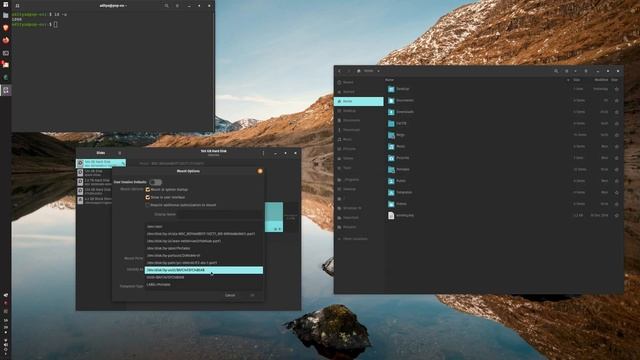Image resolution: width=640 pixels, height=360 pixels.
Task: Sort by Size column header in Files
Action: [577, 80]
